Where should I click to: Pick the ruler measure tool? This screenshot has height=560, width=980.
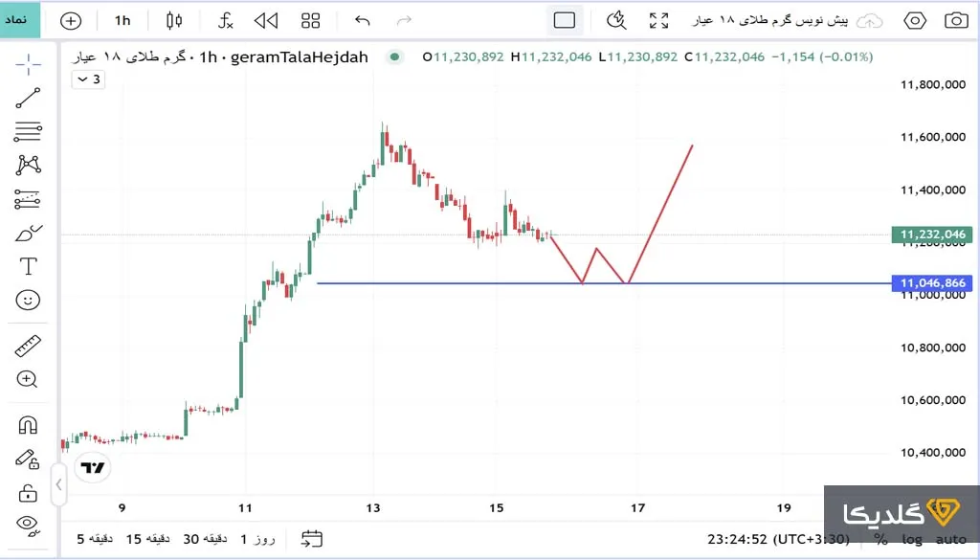click(x=29, y=346)
